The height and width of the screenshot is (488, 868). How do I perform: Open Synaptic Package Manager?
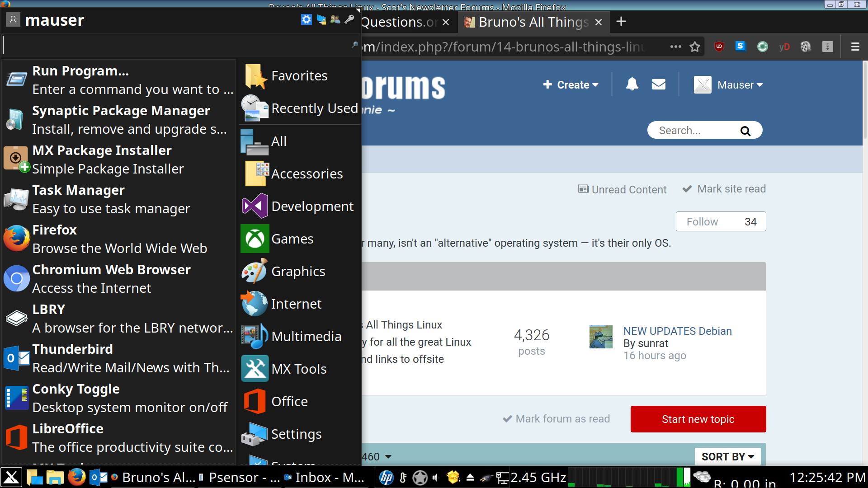coord(119,120)
